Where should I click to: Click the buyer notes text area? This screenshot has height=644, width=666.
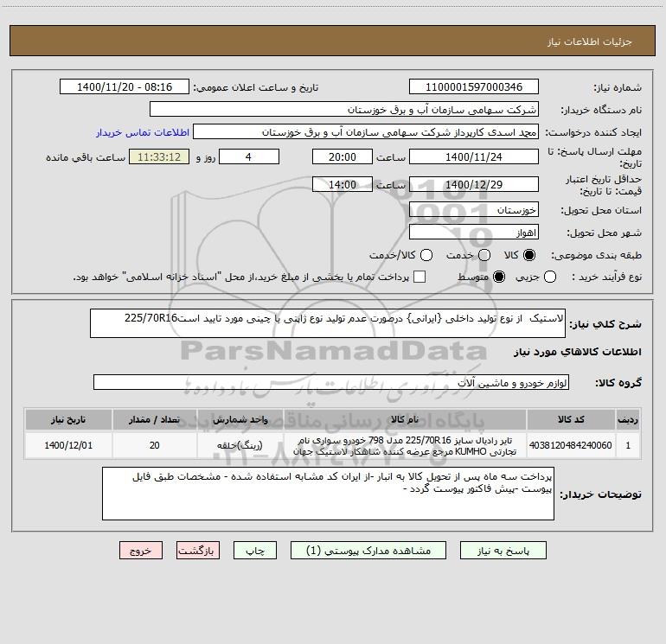pos(328,494)
